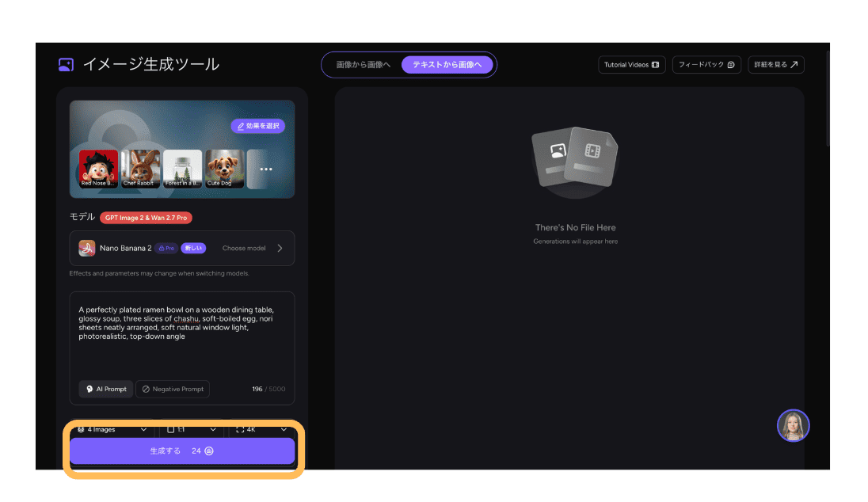The width and height of the screenshot is (868, 502).
Task: Open the フィードバック feedback form
Action: click(x=706, y=65)
